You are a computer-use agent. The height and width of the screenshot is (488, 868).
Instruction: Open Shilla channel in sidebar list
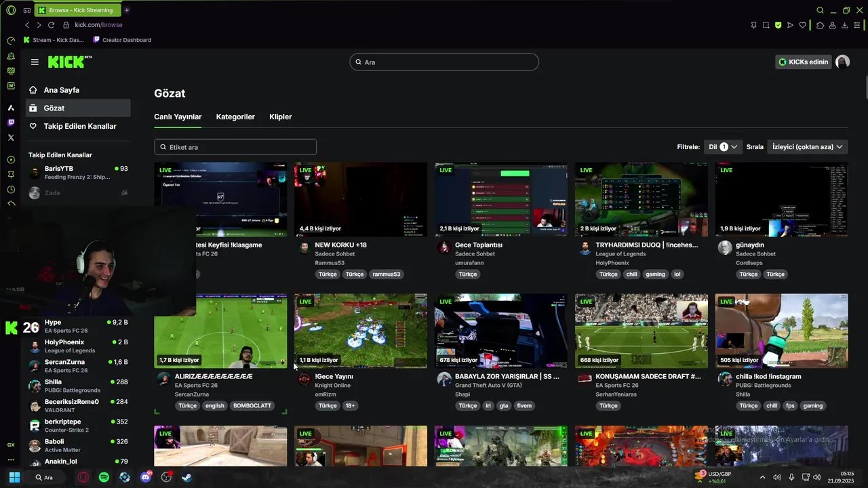pos(78,386)
